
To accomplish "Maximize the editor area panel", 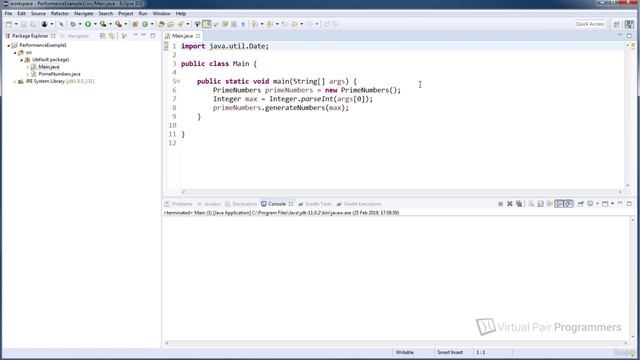I will point(629,36).
